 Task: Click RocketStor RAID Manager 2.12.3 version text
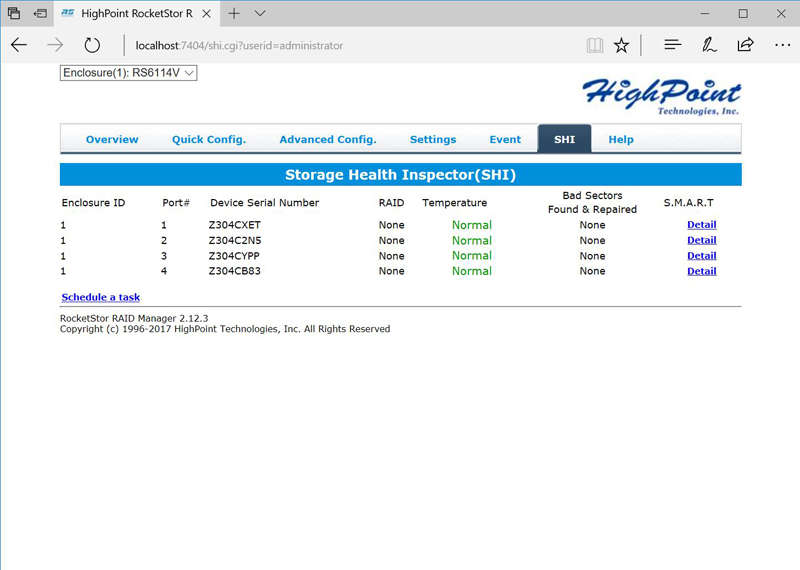pos(134,318)
